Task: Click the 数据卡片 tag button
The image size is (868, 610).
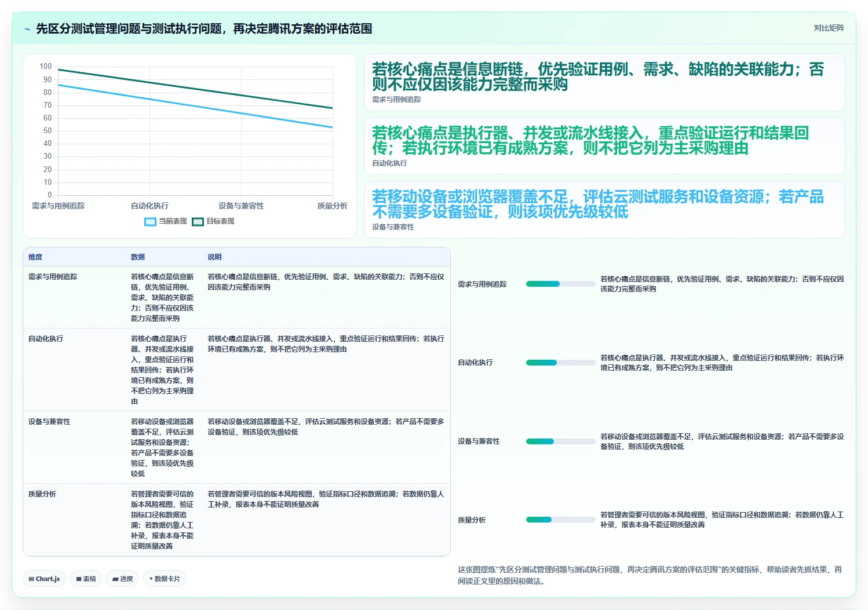Action: coord(165,579)
